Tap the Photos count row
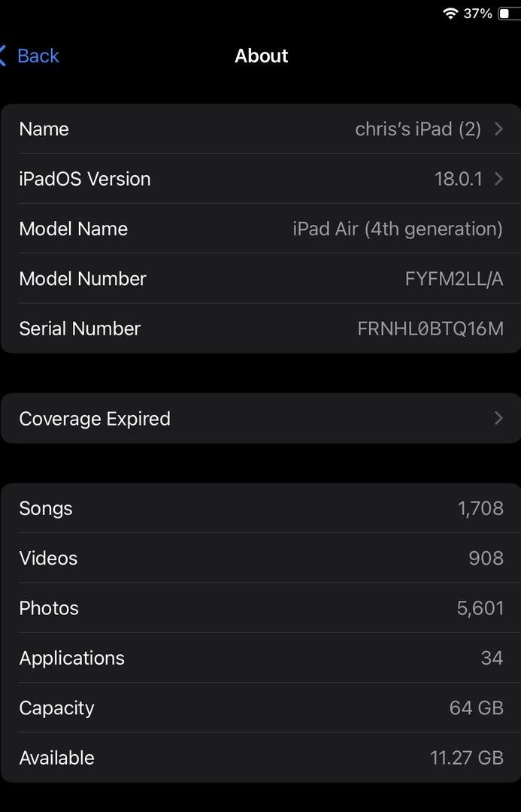The height and width of the screenshot is (812, 521). (260, 608)
